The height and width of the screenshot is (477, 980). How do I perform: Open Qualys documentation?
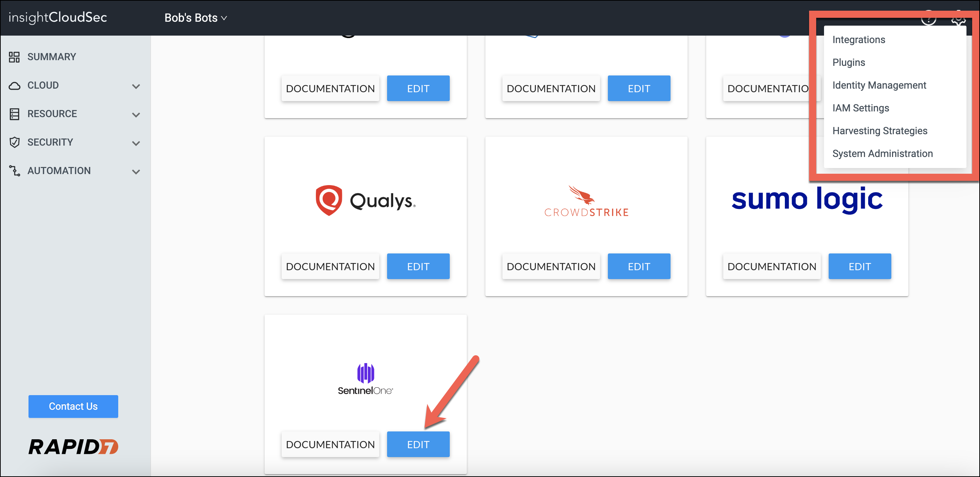pos(330,266)
